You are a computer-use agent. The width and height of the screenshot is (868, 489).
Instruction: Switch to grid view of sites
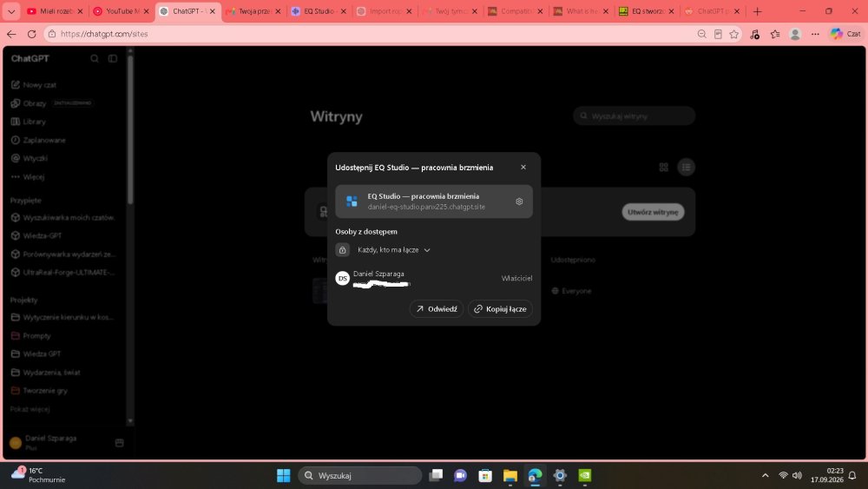(x=664, y=168)
